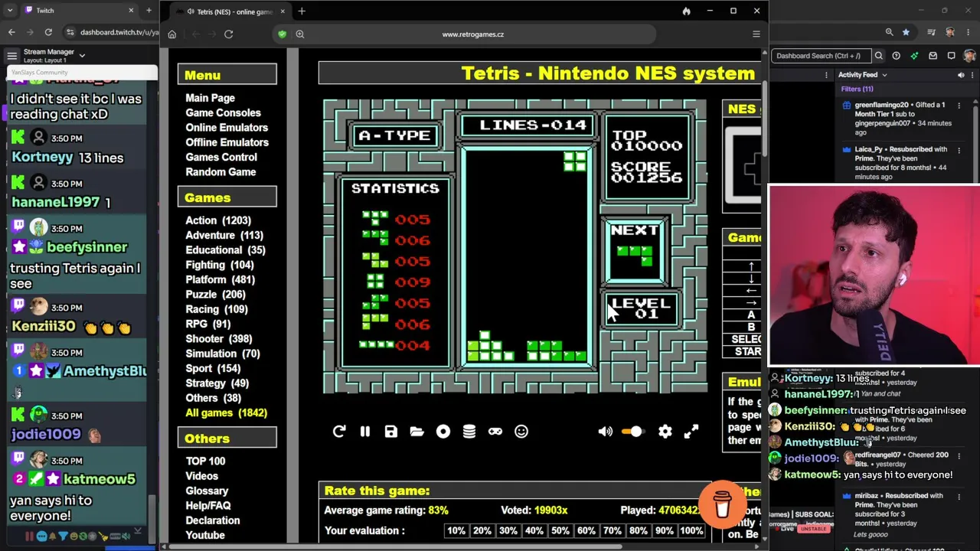
Task: Open whispers chat bubble icon in Twitch dashboard
Action: point(951,55)
